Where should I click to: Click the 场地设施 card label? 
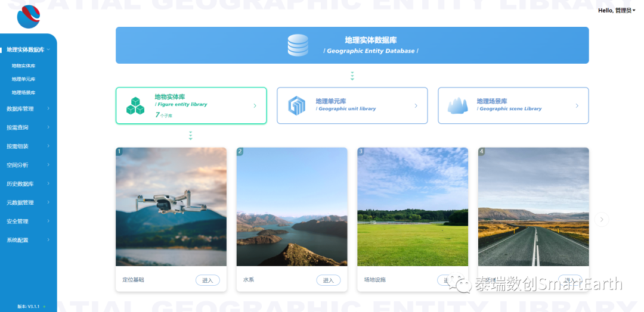[x=374, y=280]
